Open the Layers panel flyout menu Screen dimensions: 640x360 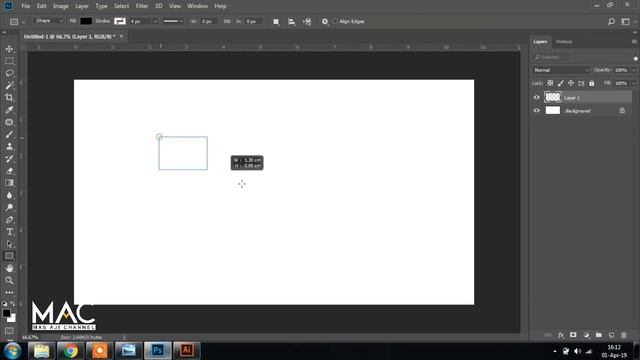click(x=634, y=42)
